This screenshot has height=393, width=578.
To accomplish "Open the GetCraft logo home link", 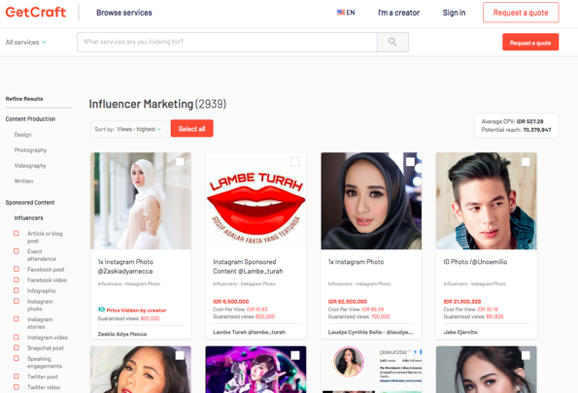I will (x=36, y=13).
